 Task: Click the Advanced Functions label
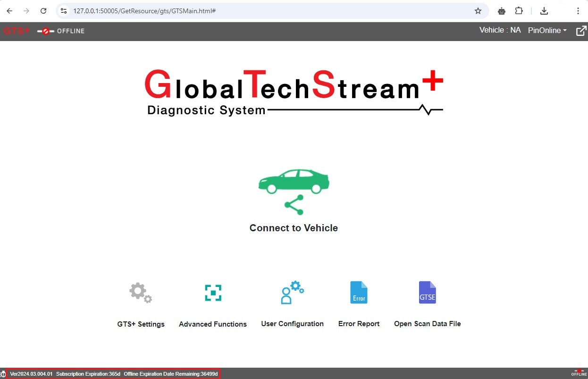[x=213, y=324]
